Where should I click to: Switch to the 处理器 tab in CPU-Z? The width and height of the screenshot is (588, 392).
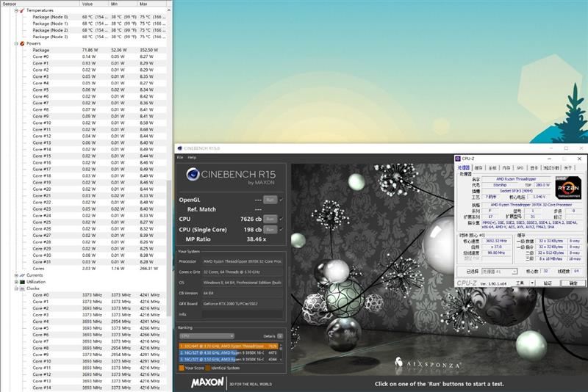(x=464, y=167)
